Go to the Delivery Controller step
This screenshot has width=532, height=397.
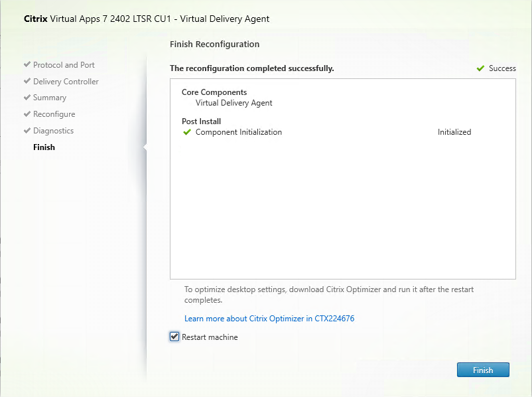pyautogui.click(x=66, y=82)
